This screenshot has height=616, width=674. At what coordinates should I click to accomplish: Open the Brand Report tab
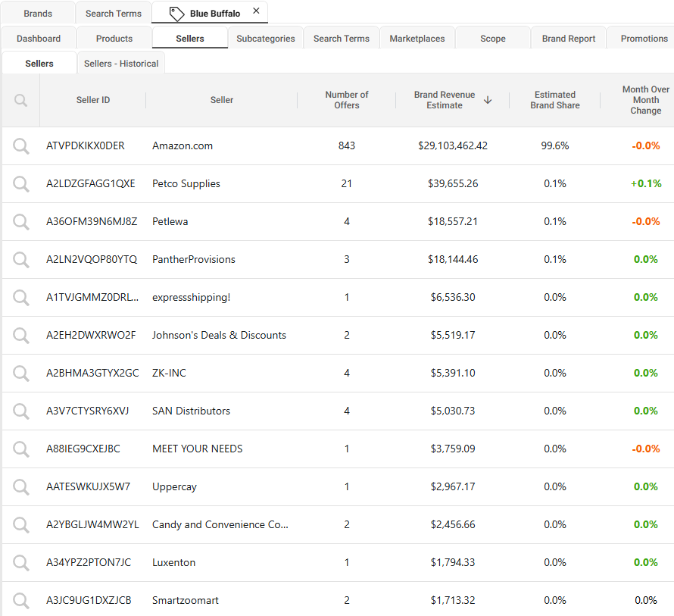point(569,39)
